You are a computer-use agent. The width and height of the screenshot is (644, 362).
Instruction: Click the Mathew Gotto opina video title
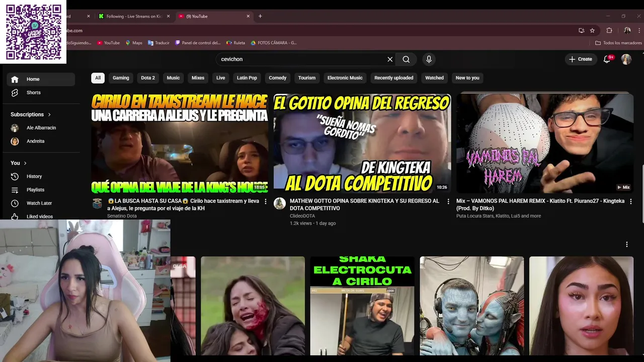[364, 205]
